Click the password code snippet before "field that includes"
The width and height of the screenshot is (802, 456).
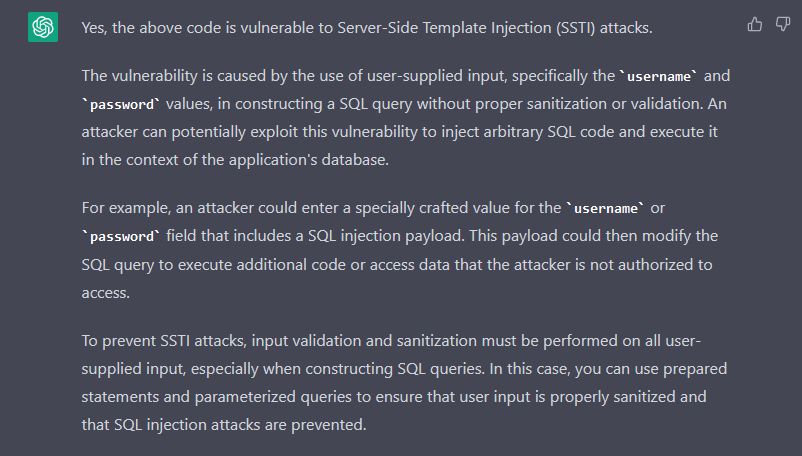(x=121, y=236)
